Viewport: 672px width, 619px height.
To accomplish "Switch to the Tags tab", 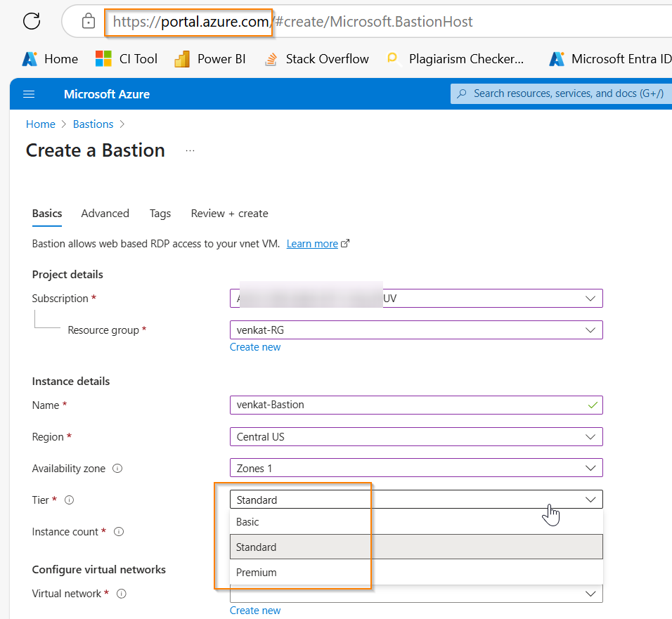I will click(160, 214).
